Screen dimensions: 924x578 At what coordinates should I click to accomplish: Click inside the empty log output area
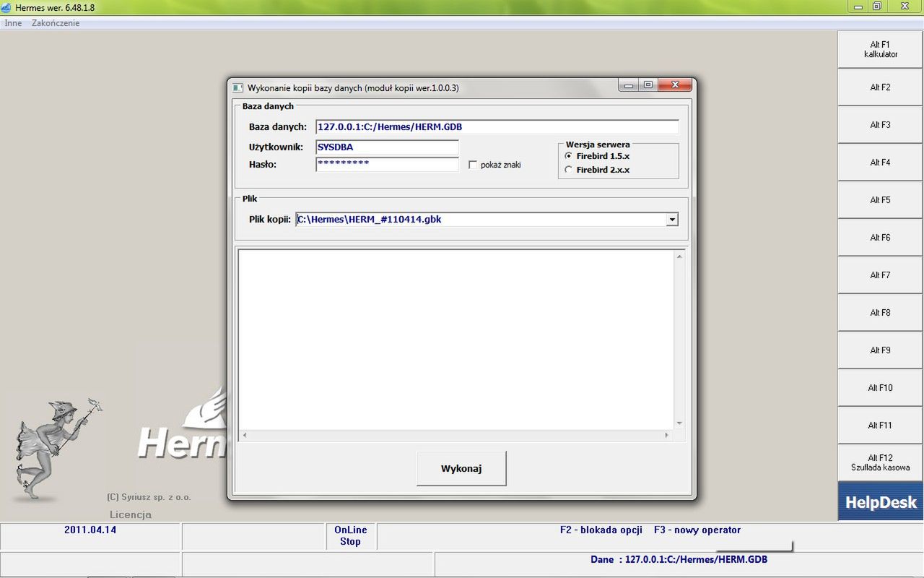456,340
